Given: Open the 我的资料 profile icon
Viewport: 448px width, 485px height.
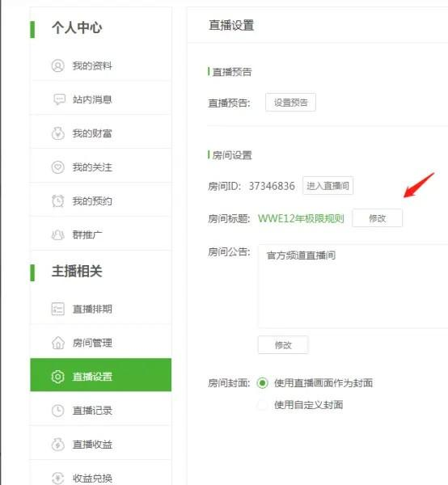Looking at the screenshot, I should point(58,66).
